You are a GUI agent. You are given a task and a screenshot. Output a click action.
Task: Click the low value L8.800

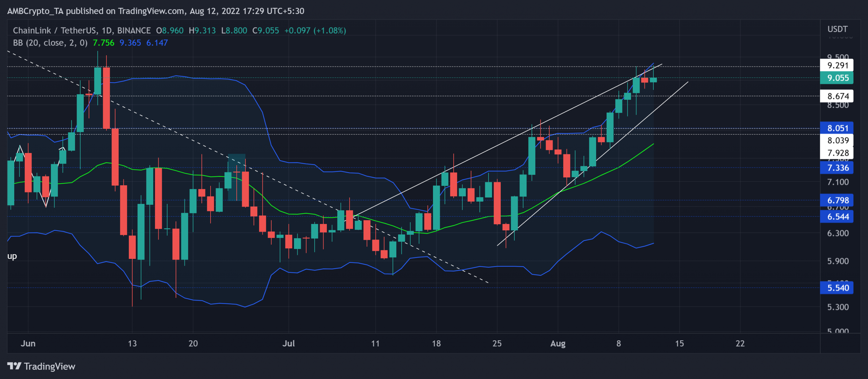point(234,31)
